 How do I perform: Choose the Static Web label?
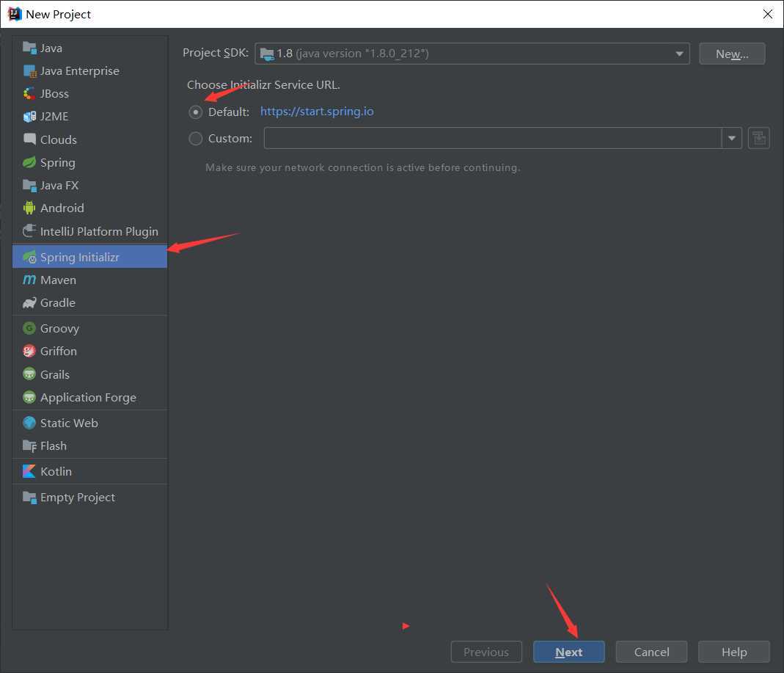coord(69,423)
